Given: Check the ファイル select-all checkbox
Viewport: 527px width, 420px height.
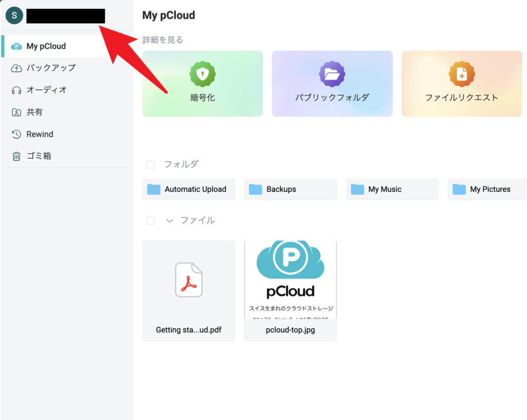Looking at the screenshot, I should (150, 220).
